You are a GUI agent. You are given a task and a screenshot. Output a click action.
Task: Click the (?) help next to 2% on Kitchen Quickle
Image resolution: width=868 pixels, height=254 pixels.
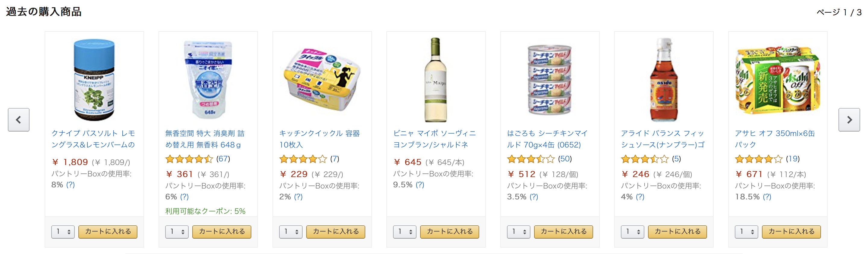coord(298,197)
